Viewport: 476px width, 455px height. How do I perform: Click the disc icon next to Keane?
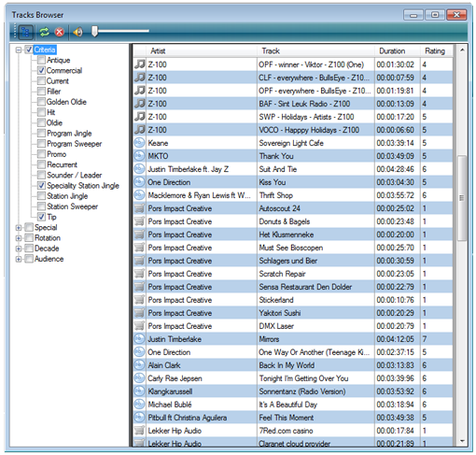point(139,143)
